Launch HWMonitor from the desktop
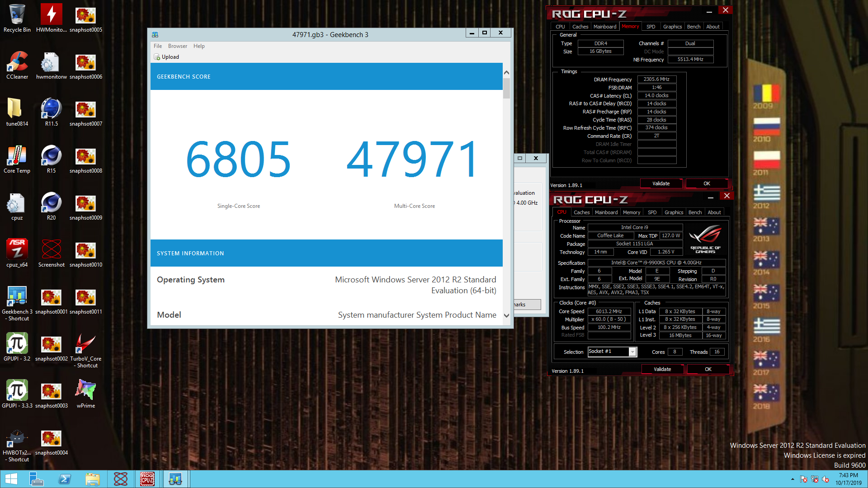Image resolution: width=868 pixels, height=488 pixels. pyautogui.click(x=51, y=18)
